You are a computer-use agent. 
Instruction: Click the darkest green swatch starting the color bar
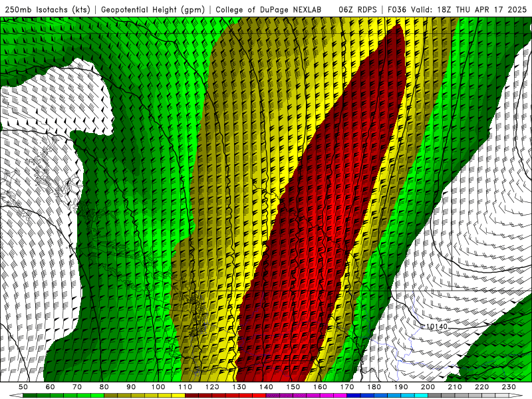click(x=30, y=396)
